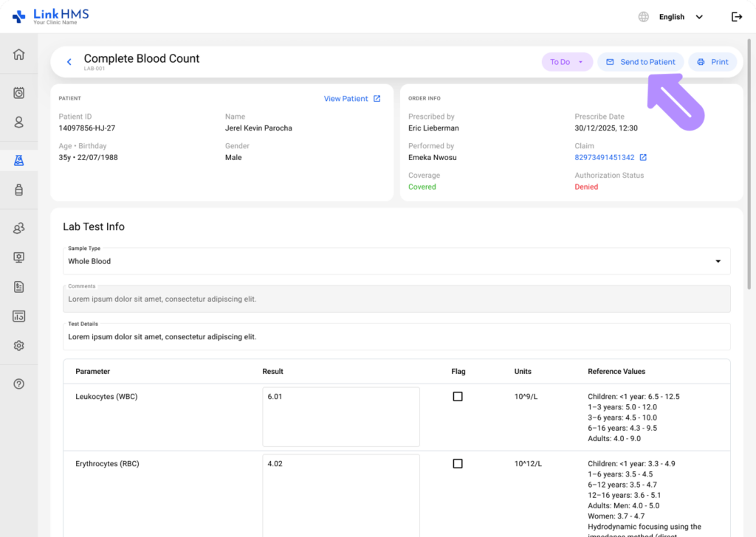
Task: Click the Comments text field
Action: [x=396, y=299]
